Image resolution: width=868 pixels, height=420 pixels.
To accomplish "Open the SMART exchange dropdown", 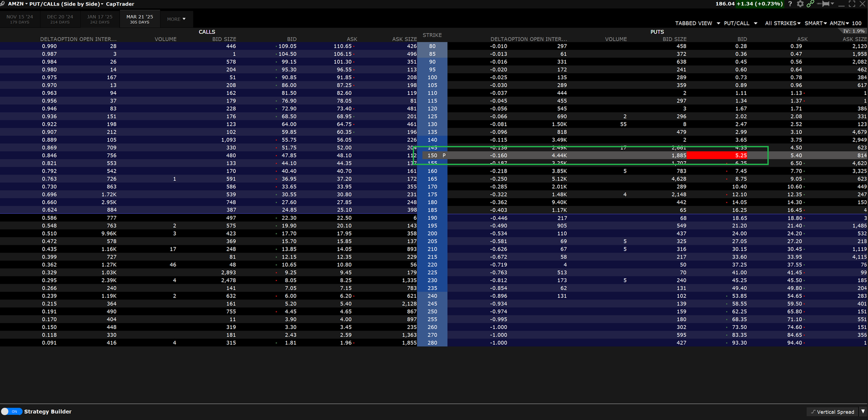I will coord(815,23).
